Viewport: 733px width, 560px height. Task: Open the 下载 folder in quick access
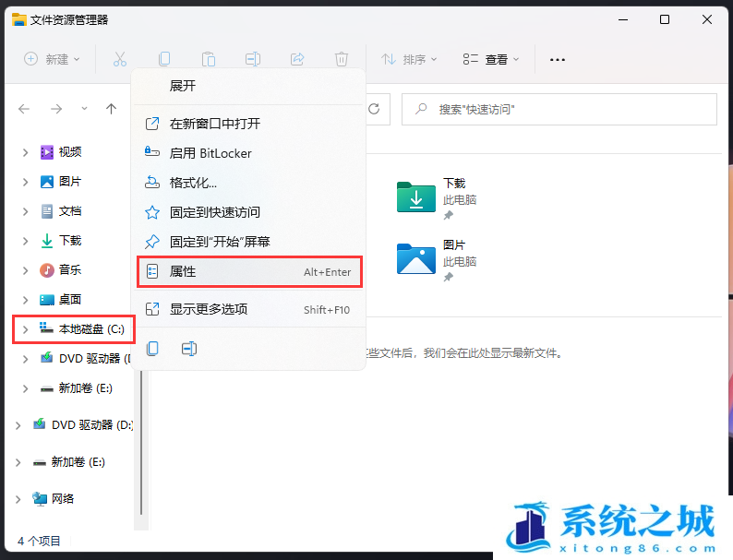point(437,198)
